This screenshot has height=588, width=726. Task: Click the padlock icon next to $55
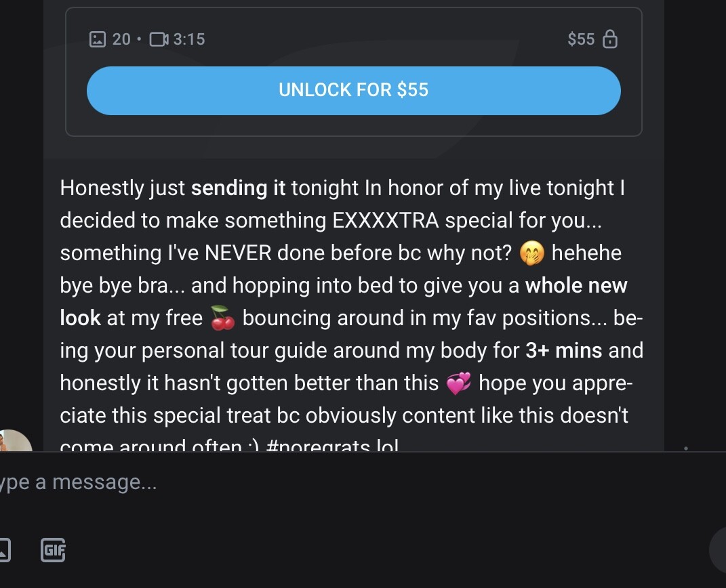610,39
